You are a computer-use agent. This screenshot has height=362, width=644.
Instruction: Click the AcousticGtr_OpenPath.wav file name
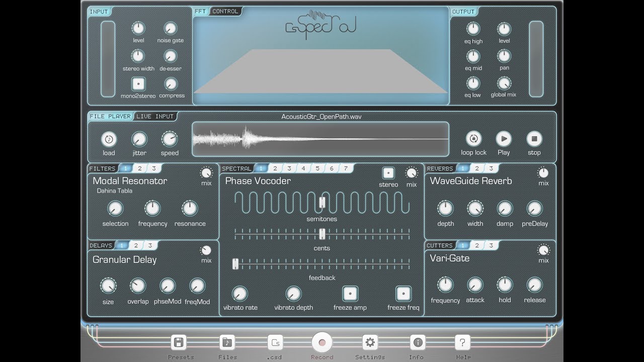coord(321,117)
